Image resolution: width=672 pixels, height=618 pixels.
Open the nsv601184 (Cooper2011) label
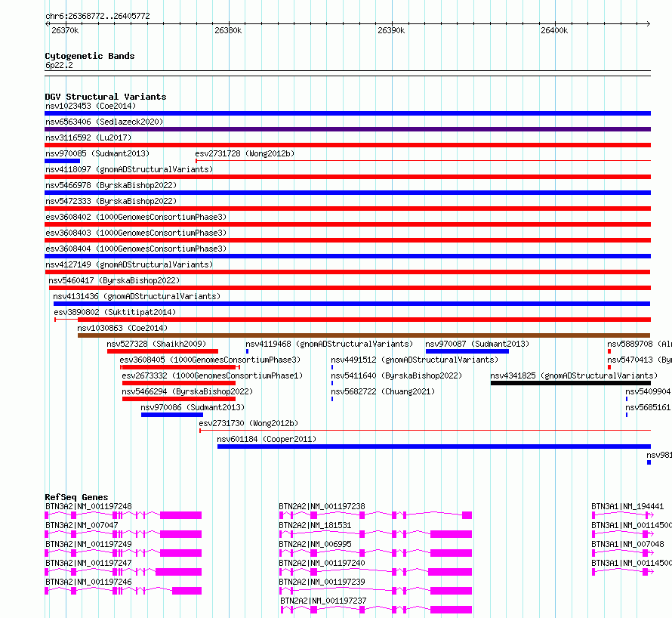pos(267,439)
